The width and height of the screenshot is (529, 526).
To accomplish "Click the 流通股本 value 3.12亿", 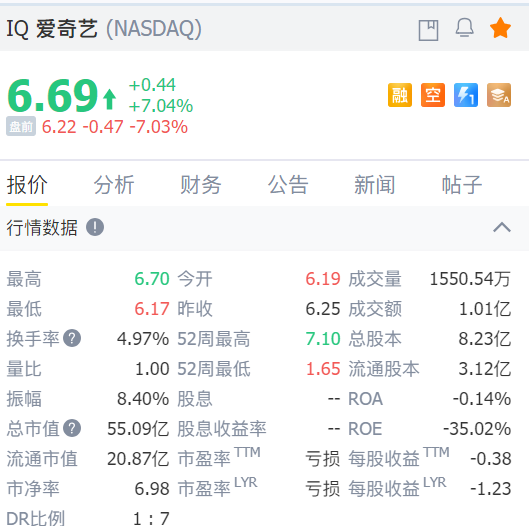I will point(485,369).
